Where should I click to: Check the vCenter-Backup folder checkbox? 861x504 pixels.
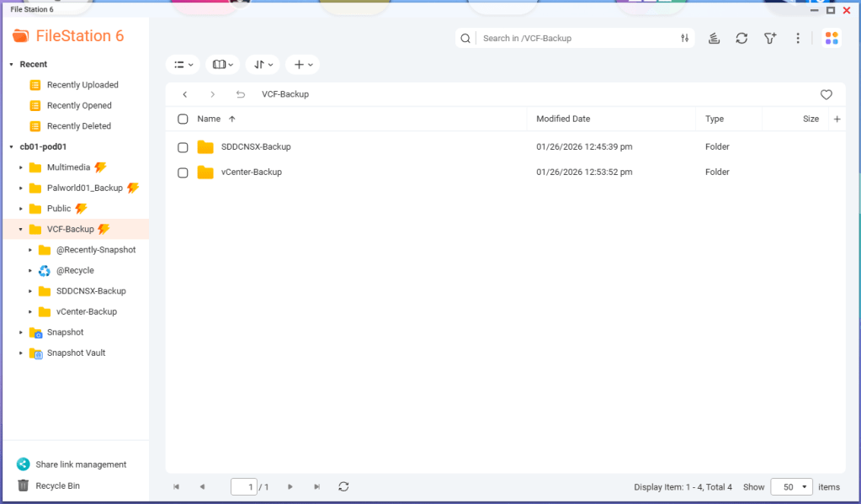tap(183, 172)
